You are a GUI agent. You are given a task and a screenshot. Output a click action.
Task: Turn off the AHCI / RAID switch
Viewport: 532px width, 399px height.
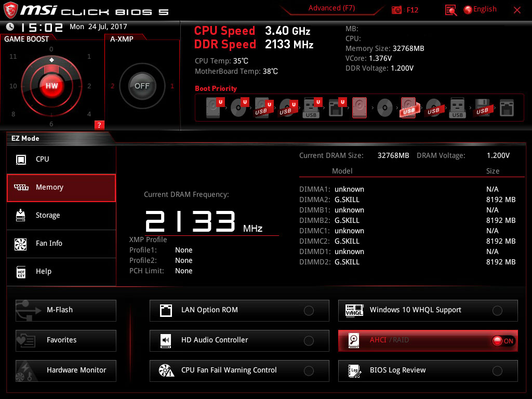(x=502, y=341)
